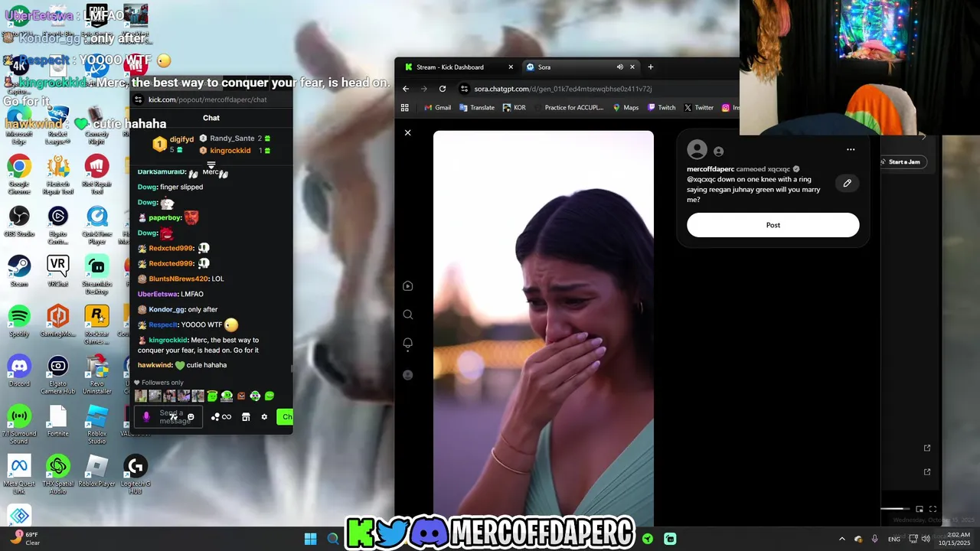This screenshot has height=551, width=980.
Task: Click the browser back arrow
Action: coord(406,89)
